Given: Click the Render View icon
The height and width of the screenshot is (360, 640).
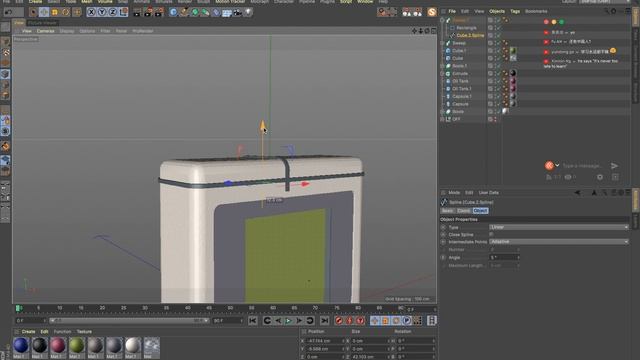Looking at the screenshot, I should [x=137, y=12].
